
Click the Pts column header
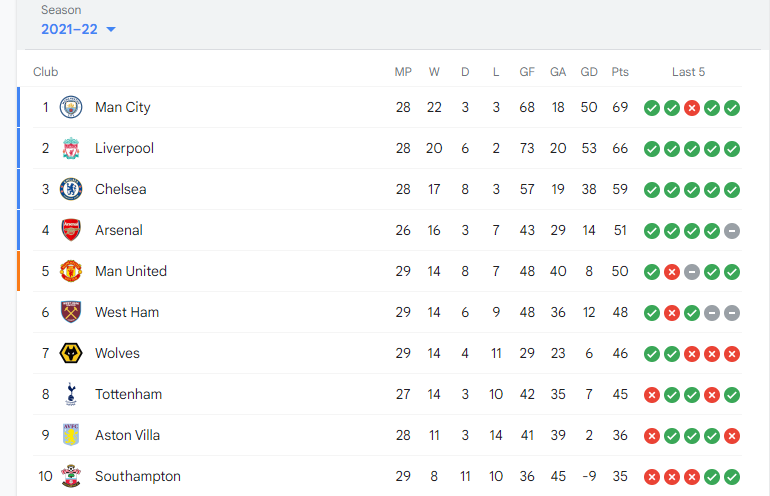[620, 72]
